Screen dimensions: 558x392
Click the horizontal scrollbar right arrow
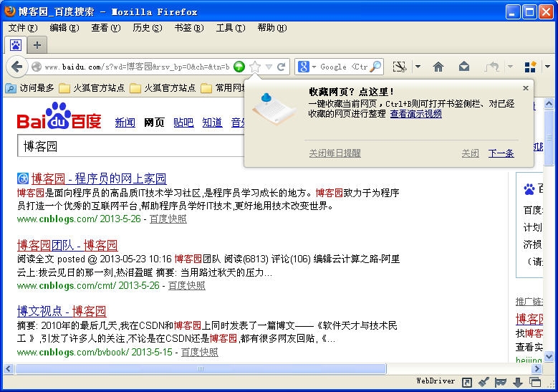[537, 369]
